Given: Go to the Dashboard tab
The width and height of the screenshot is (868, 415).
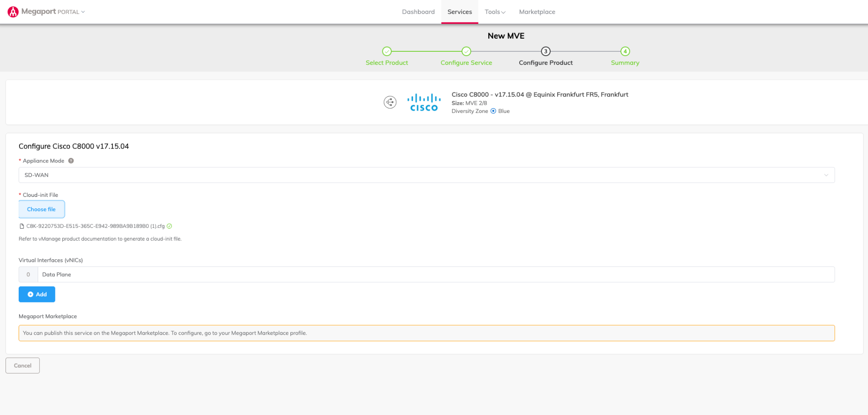Looking at the screenshot, I should (x=418, y=12).
